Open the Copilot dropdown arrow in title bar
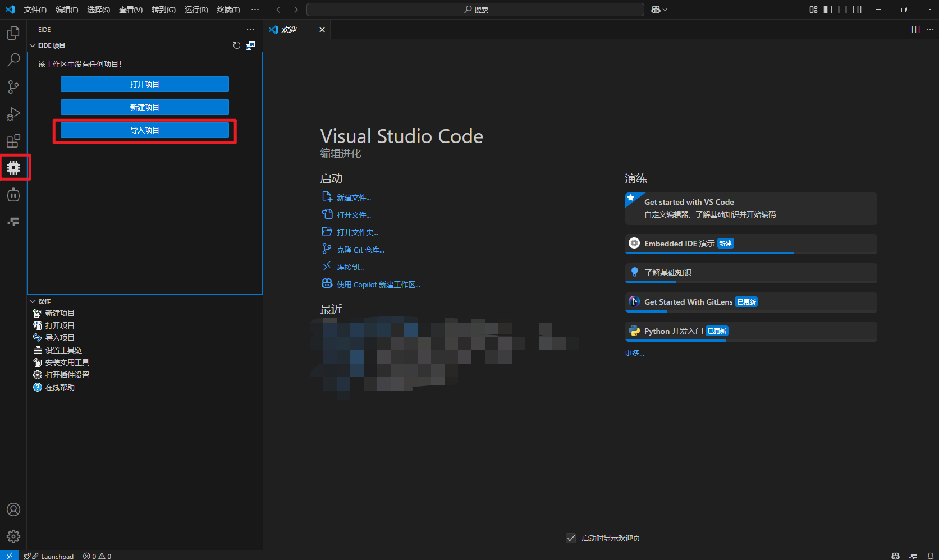Screen dimensions: 939x560 coord(665,10)
